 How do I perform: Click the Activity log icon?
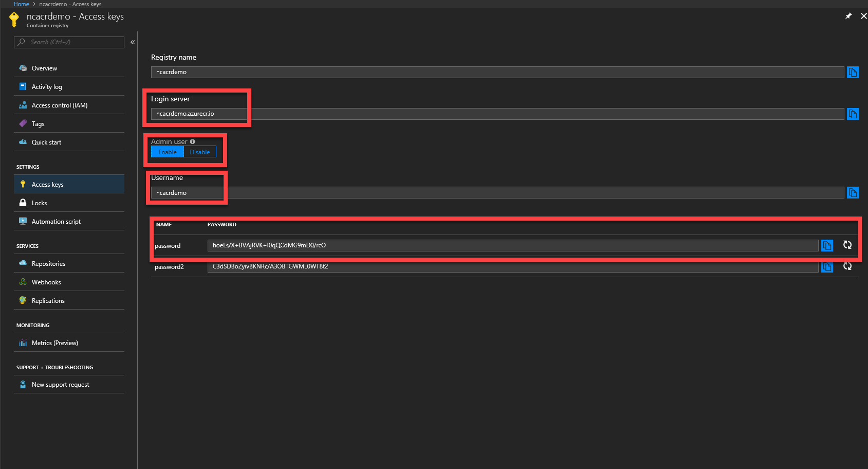(23, 86)
